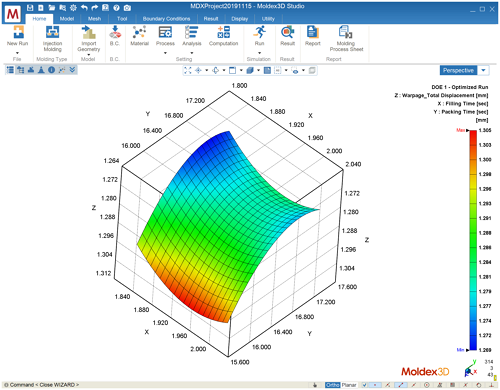
Task: Toggle the Planar mode
Action: [x=349, y=385]
